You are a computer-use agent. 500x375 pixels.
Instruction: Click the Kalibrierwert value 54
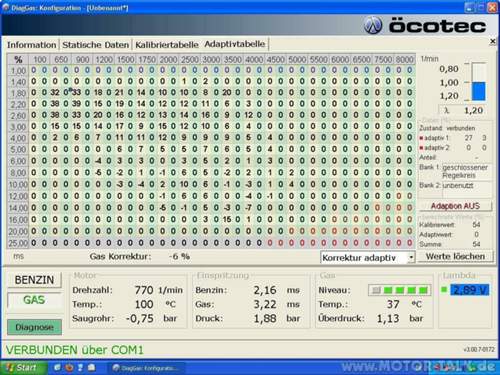tap(476, 225)
